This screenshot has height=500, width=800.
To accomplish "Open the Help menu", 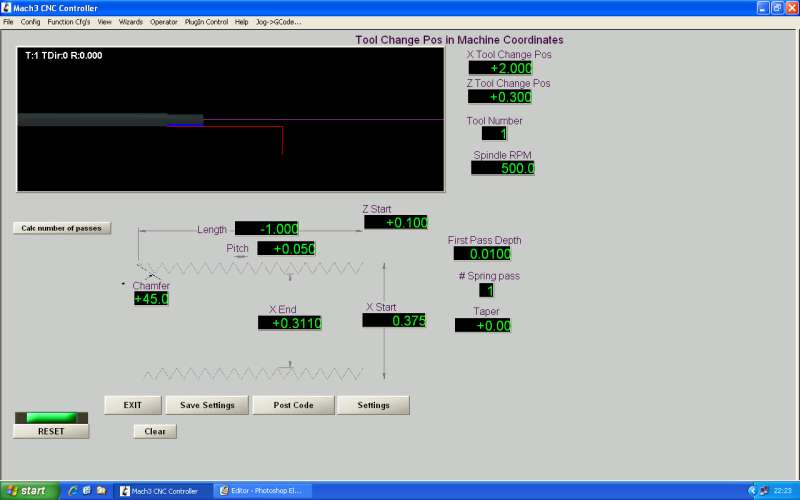I will tap(241, 22).
